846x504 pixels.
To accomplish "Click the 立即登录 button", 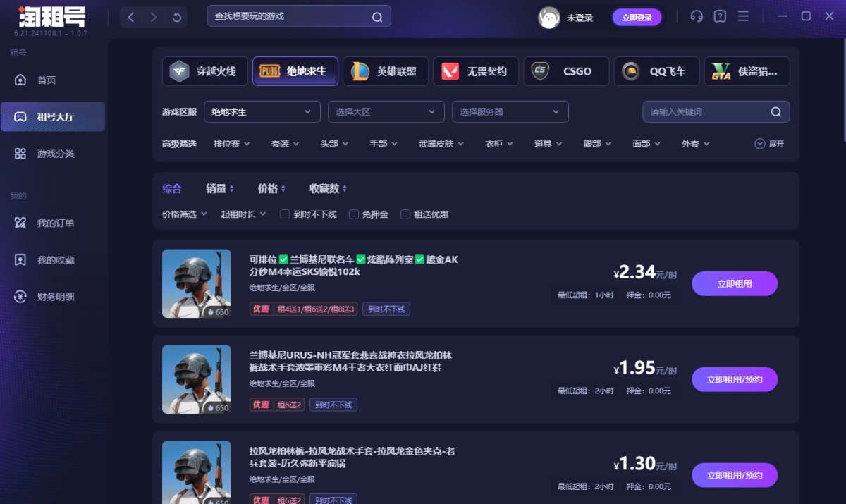I will [637, 18].
